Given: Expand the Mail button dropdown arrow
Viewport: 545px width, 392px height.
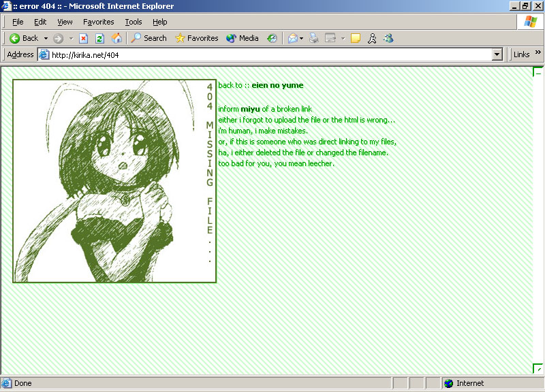Looking at the screenshot, I should tap(301, 38).
